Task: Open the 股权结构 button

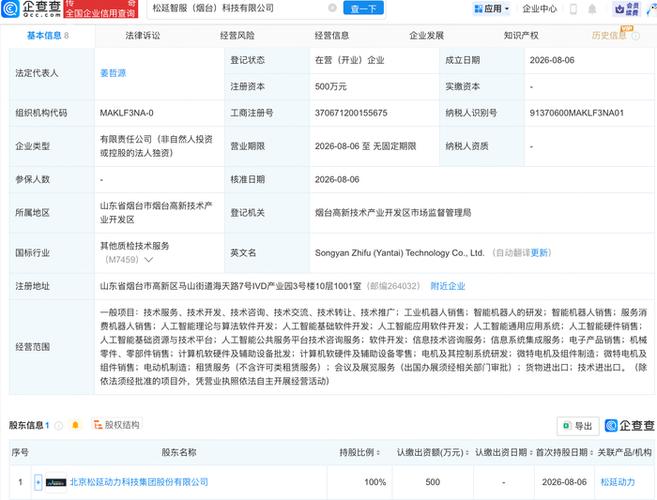Action: click(117, 425)
